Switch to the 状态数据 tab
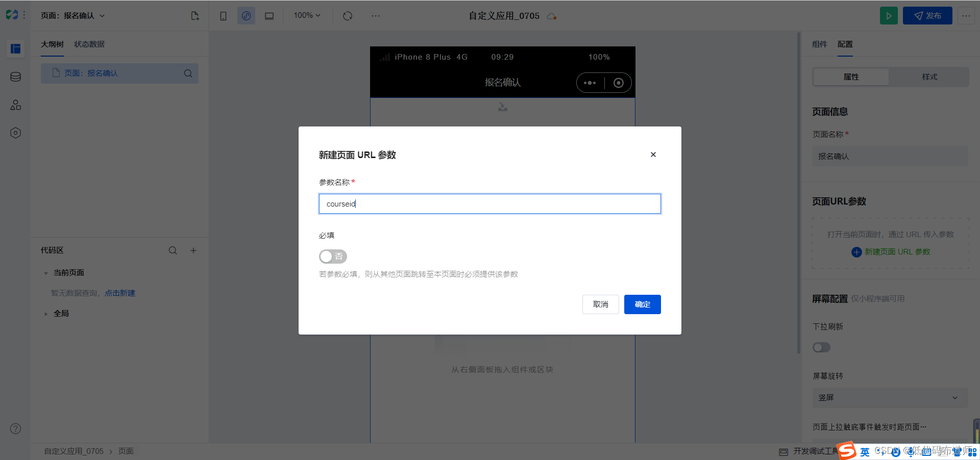The width and height of the screenshot is (980, 460). pyautogui.click(x=89, y=44)
